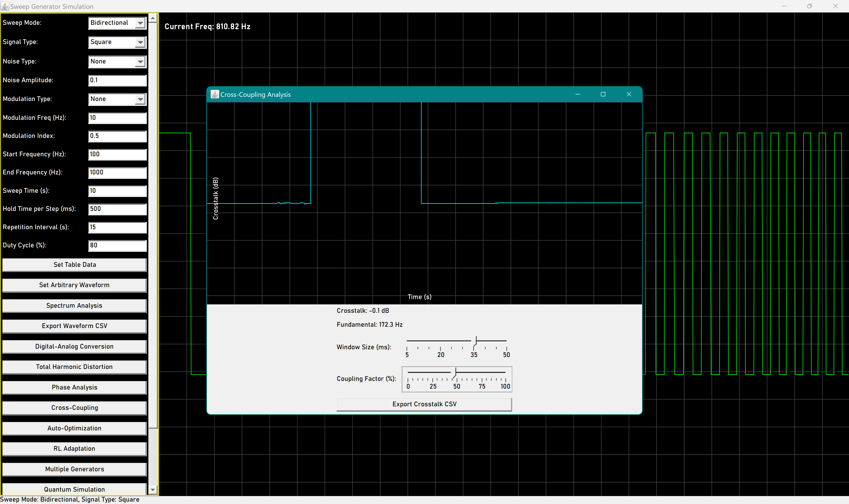Click Export Crosstalk CSV button

[x=424, y=404]
